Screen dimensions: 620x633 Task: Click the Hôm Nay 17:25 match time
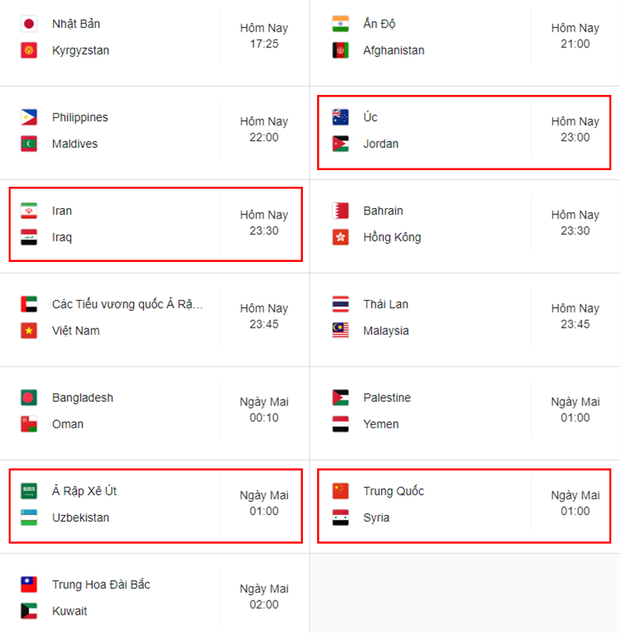click(x=264, y=36)
